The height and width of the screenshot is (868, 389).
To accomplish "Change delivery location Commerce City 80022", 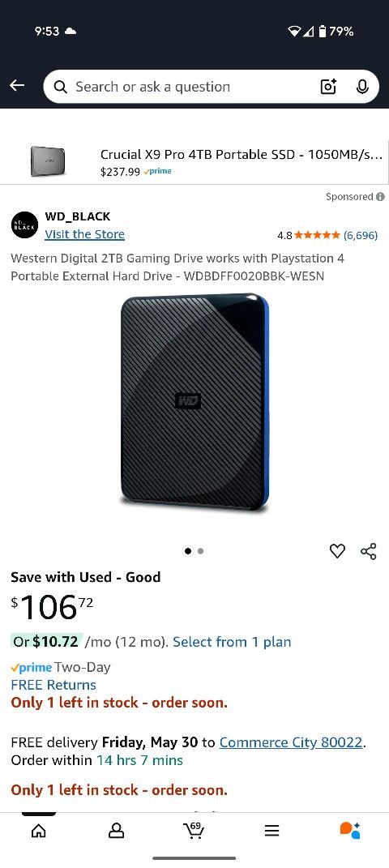I will point(292,742).
